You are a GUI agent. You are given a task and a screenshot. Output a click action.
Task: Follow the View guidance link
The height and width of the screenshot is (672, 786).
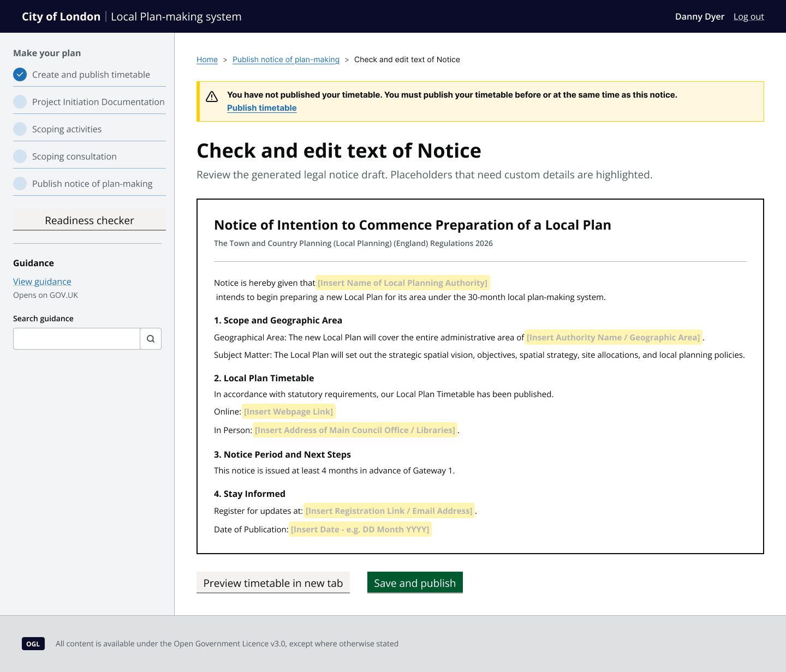click(42, 281)
